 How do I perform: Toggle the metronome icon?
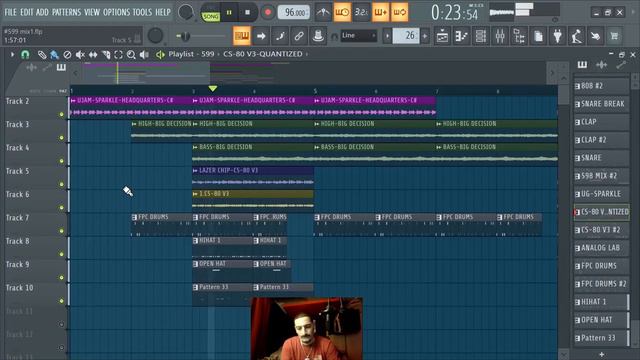pyautogui.click(x=323, y=13)
